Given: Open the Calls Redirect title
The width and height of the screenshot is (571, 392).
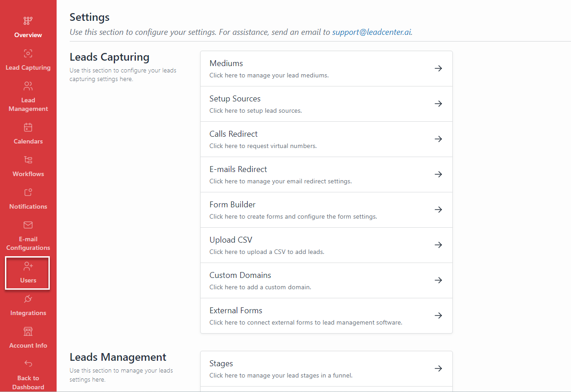Looking at the screenshot, I should (233, 134).
